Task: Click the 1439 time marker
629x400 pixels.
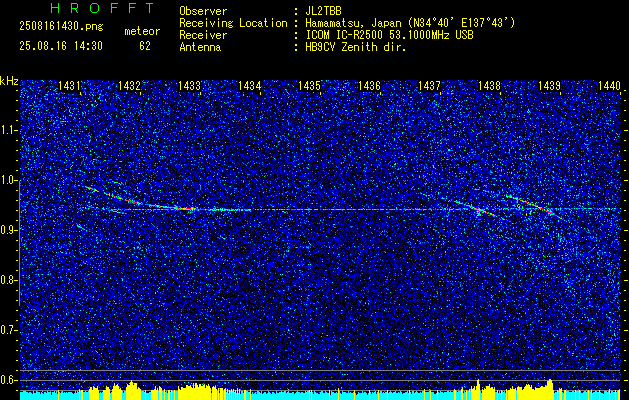Action: pyautogui.click(x=549, y=85)
